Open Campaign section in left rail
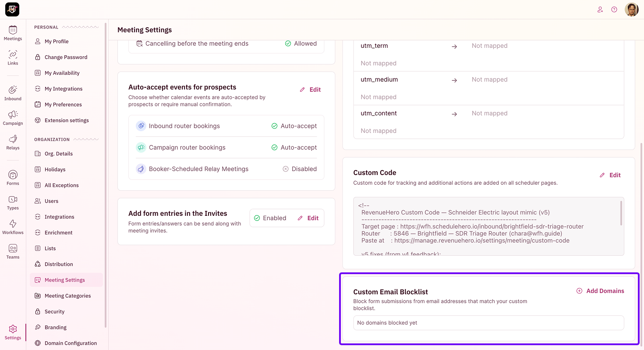Viewport: 644px width, 350px height. (x=13, y=118)
